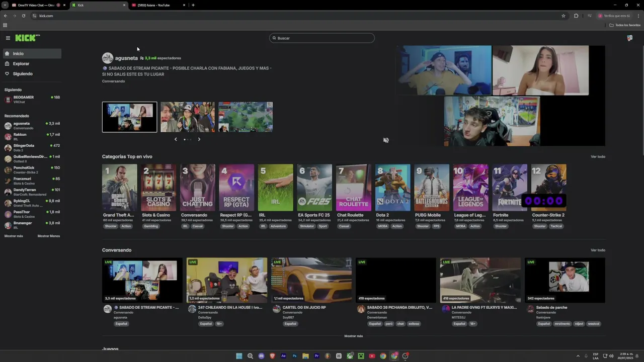Open the Kick hamburger sidebar menu
This screenshot has height=362, width=644.
pyautogui.click(x=8, y=38)
